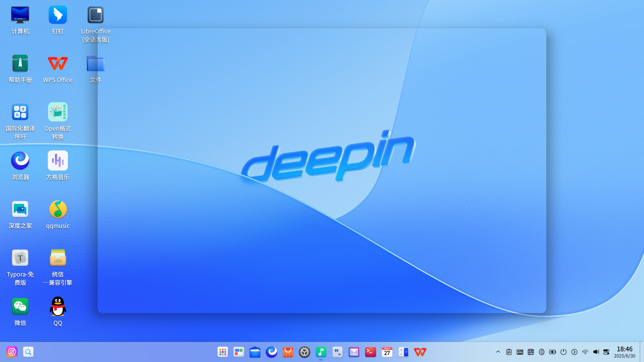This screenshot has width=644, height=362.
Task: Launch the browser from the dock
Action: 271,352
